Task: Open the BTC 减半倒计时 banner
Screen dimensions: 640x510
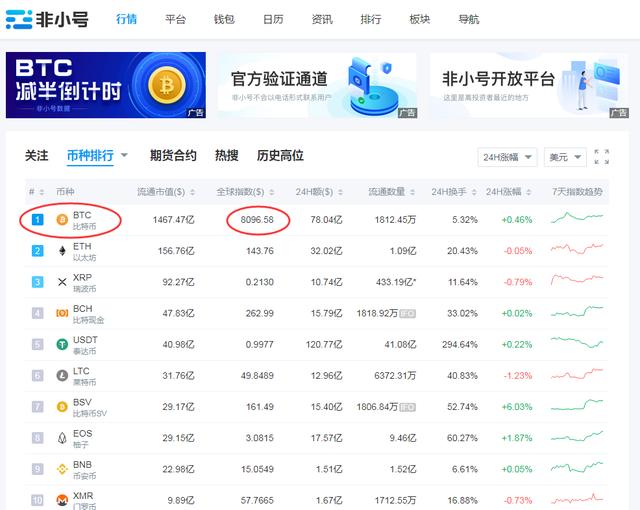Action: tap(106, 85)
